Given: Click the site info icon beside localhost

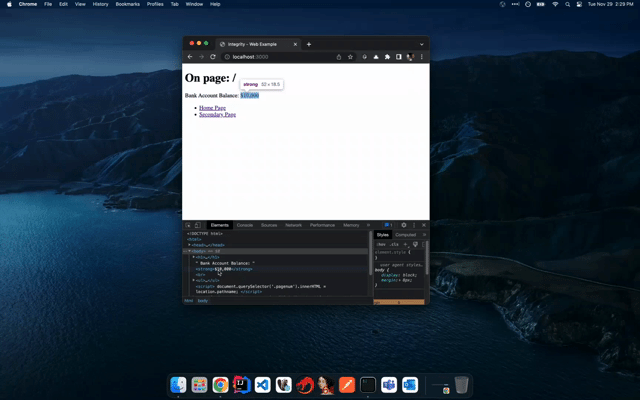Looking at the screenshot, I should [227, 57].
